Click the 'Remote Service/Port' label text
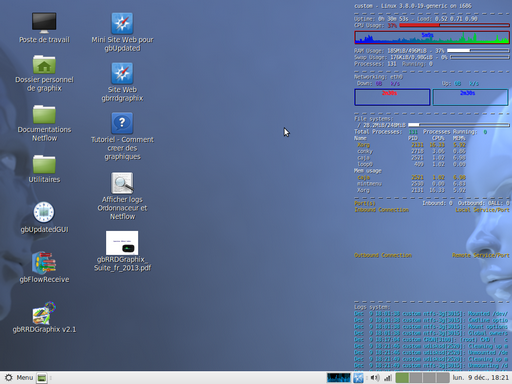Viewport: 512px width, 384px height. click(x=481, y=255)
